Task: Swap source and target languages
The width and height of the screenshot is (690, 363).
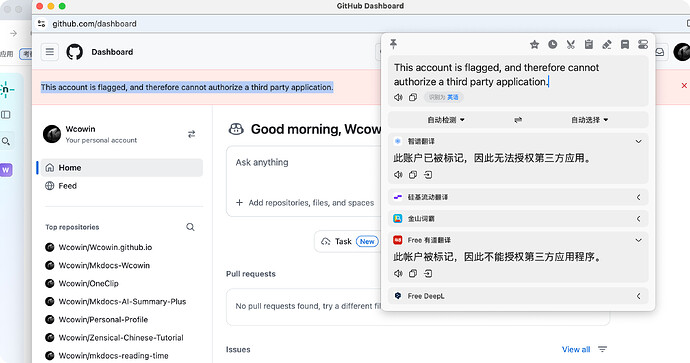Action: tap(518, 120)
